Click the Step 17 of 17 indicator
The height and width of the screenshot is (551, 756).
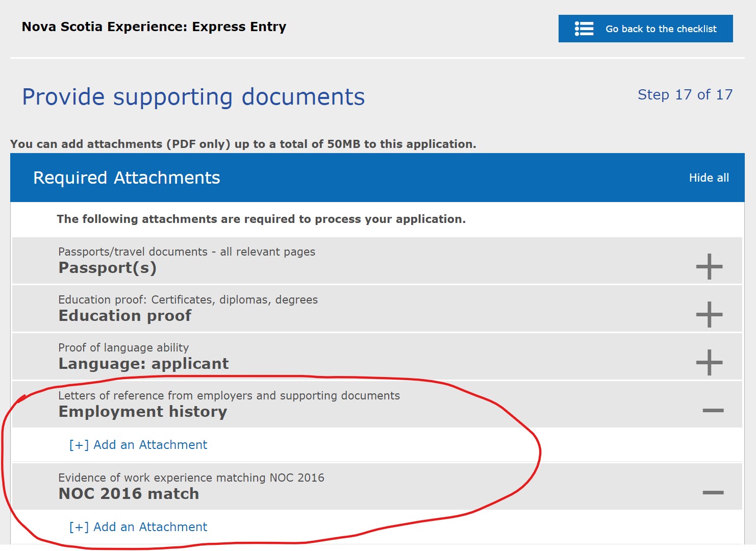[685, 94]
